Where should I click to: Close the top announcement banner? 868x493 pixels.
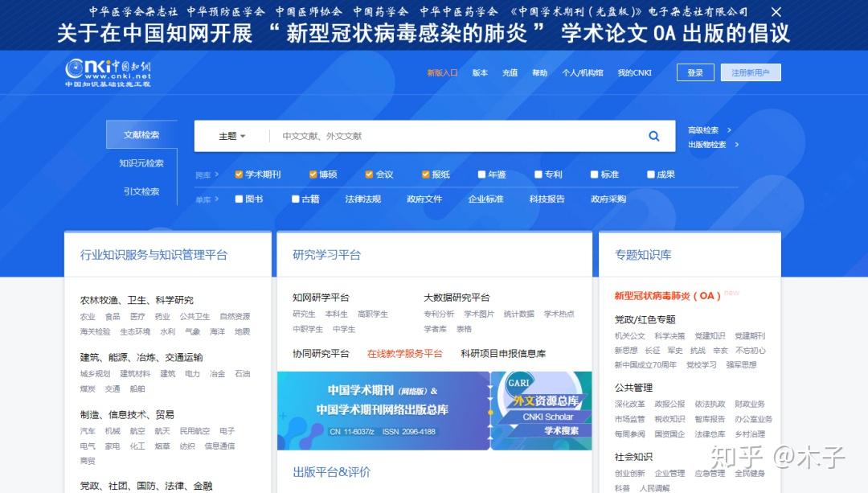776,11
